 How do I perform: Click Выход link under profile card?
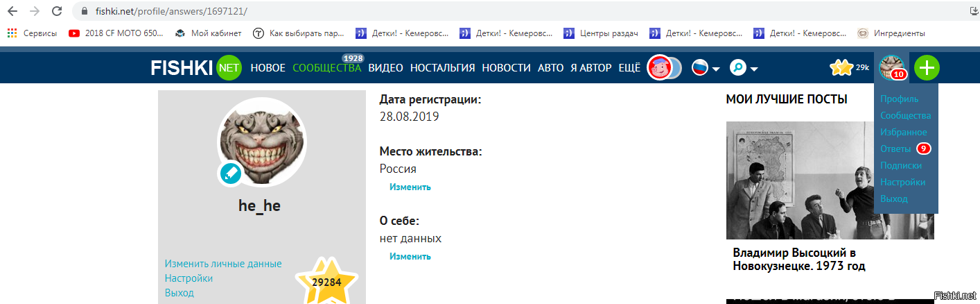point(179,293)
